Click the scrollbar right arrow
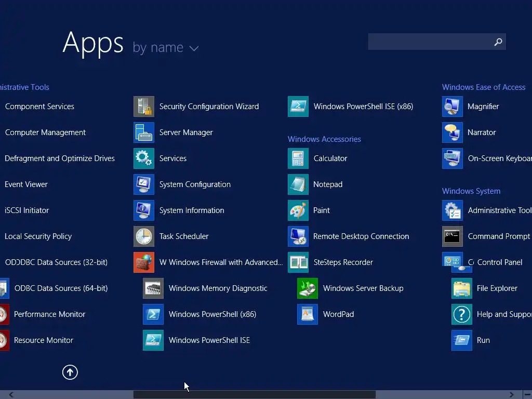Viewport: 532px width, 399px height. (x=511, y=395)
